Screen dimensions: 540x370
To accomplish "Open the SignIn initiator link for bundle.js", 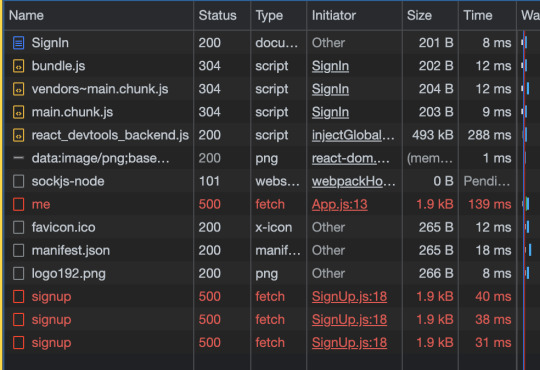I will [x=330, y=66].
